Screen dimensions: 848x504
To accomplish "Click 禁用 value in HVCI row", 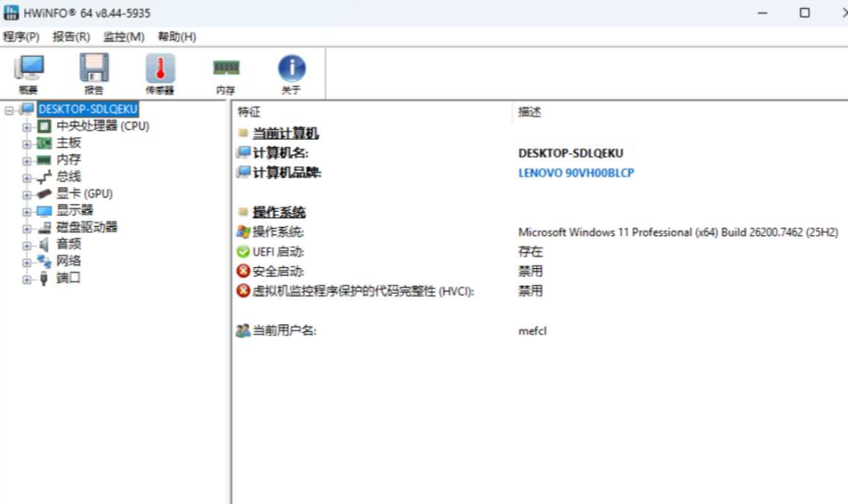I will [530, 291].
